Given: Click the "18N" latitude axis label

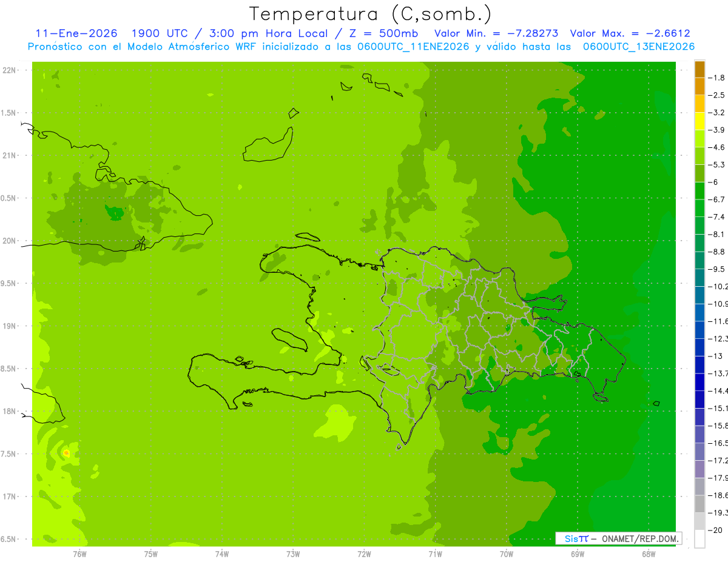Looking at the screenshot, I should [9, 411].
